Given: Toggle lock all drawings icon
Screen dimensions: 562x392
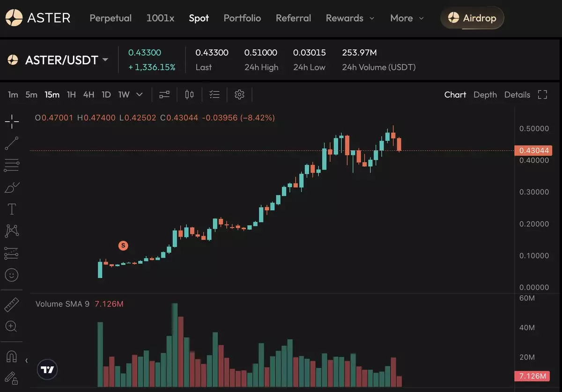Looking at the screenshot, I should (x=12, y=377).
